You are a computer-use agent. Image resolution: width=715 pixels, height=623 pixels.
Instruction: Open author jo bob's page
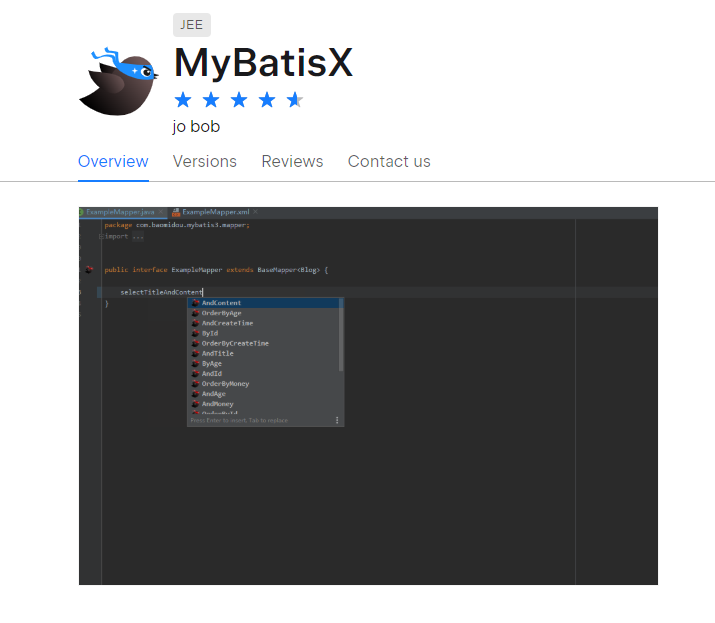(196, 126)
